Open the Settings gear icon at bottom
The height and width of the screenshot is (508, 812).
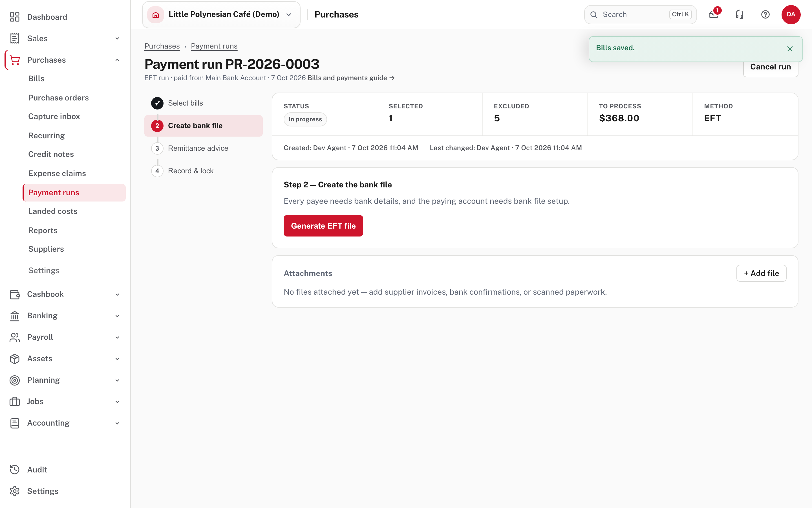[x=14, y=491]
